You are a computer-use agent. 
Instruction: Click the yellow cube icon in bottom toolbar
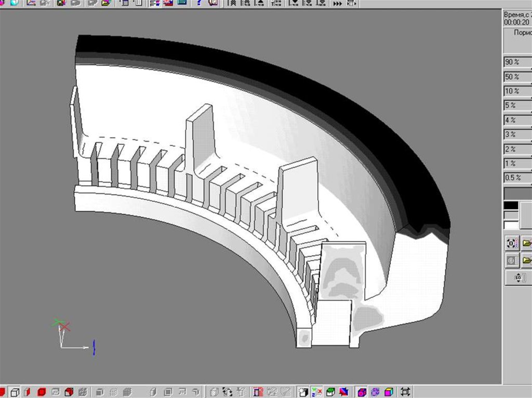(389, 392)
